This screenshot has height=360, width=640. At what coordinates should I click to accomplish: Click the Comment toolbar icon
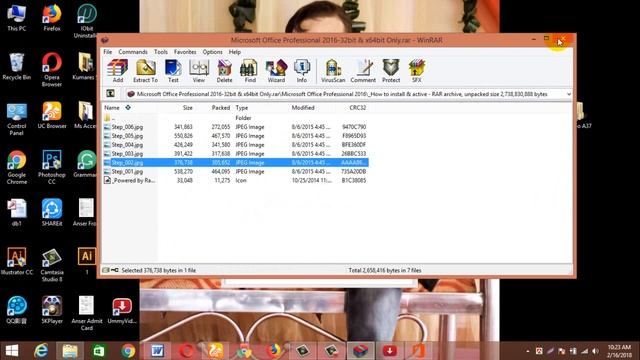(x=363, y=71)
